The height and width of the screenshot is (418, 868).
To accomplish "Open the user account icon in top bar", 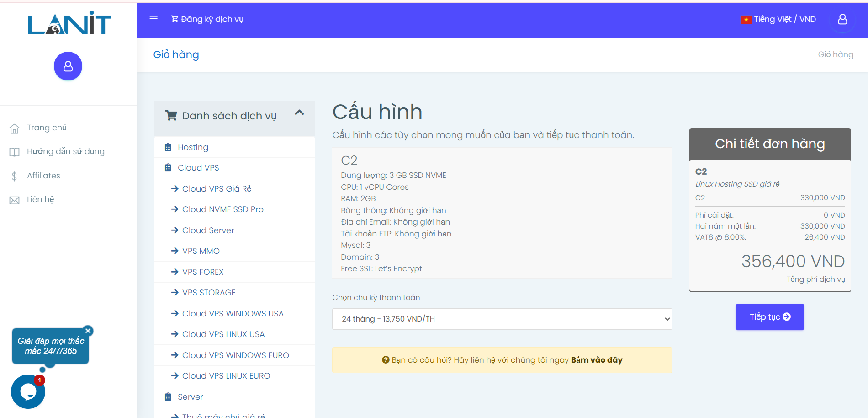I will coord(842,19).
